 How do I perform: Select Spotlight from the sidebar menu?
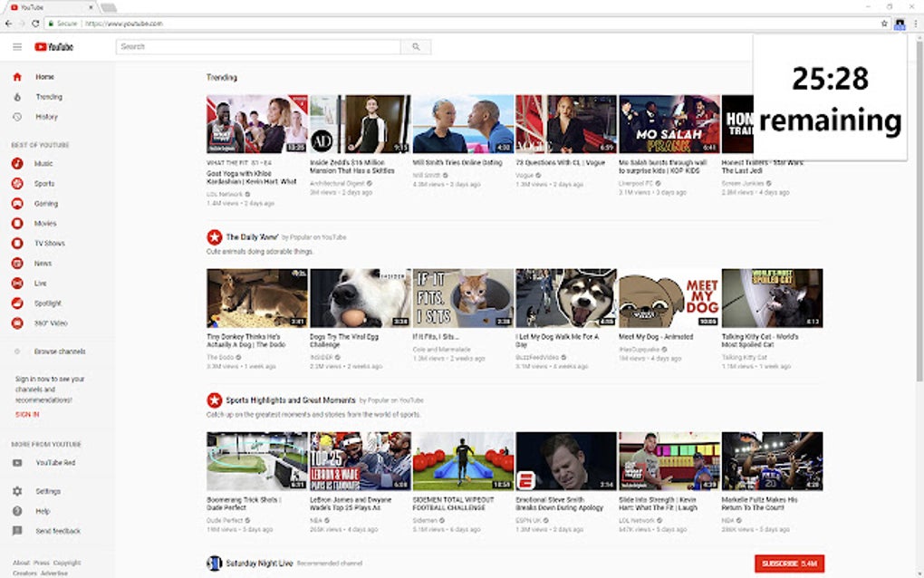point(16,303)
